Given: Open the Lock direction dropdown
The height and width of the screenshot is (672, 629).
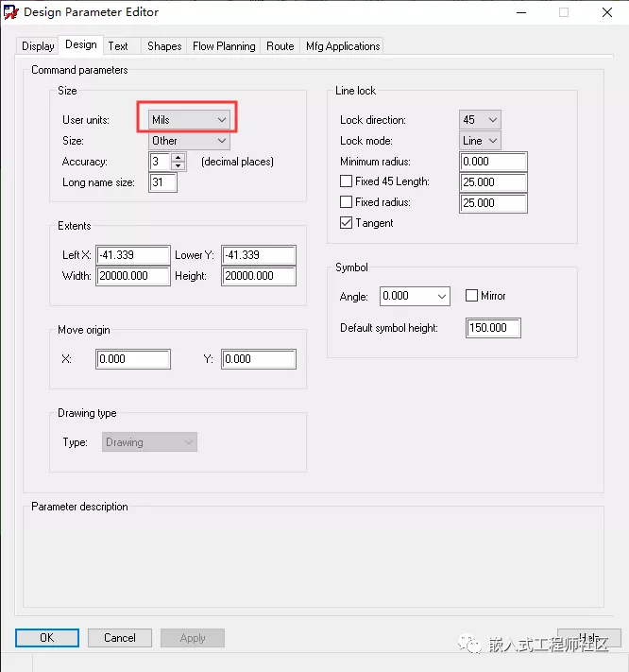Looking at the screenshot, I should click(480, 120).
